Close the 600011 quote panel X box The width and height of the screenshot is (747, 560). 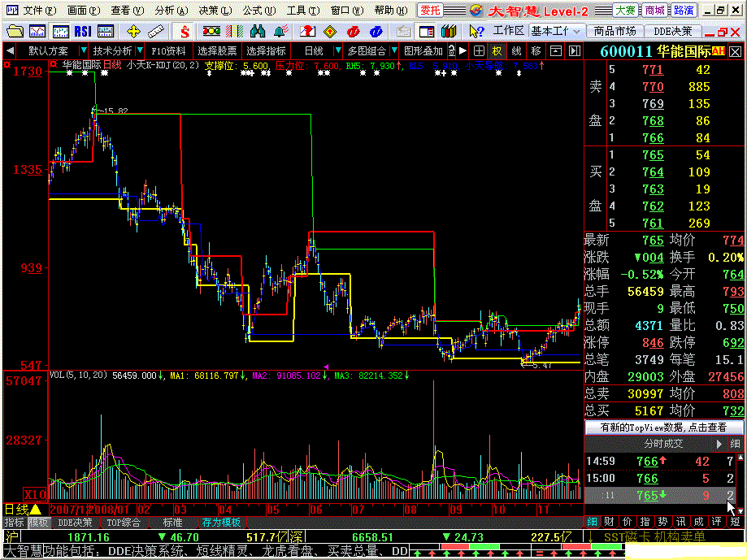pyautogui.click(x=736, y=51)
